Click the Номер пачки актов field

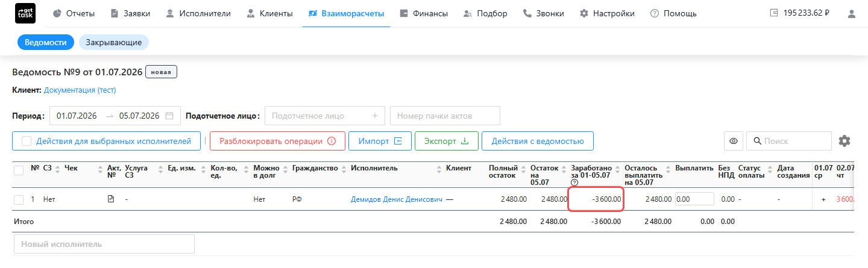tap(445, 116)
